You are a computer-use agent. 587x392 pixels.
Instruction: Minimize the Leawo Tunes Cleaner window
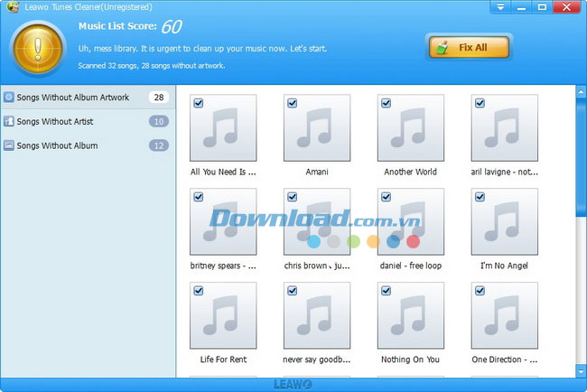point(521,7)
